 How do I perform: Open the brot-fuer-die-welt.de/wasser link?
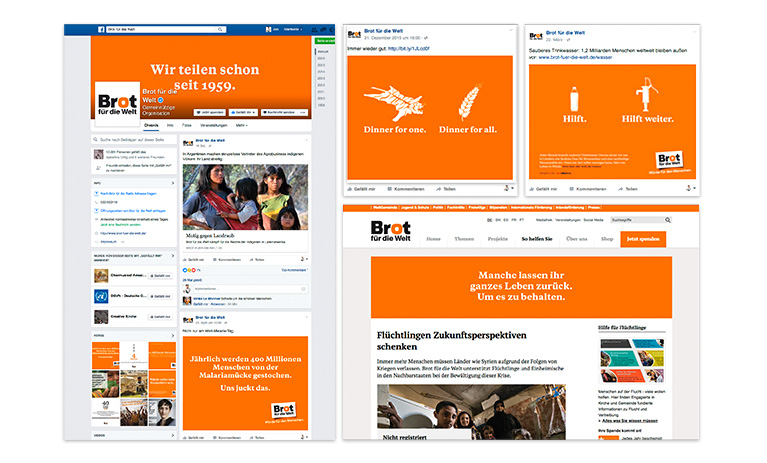point(575,57)
